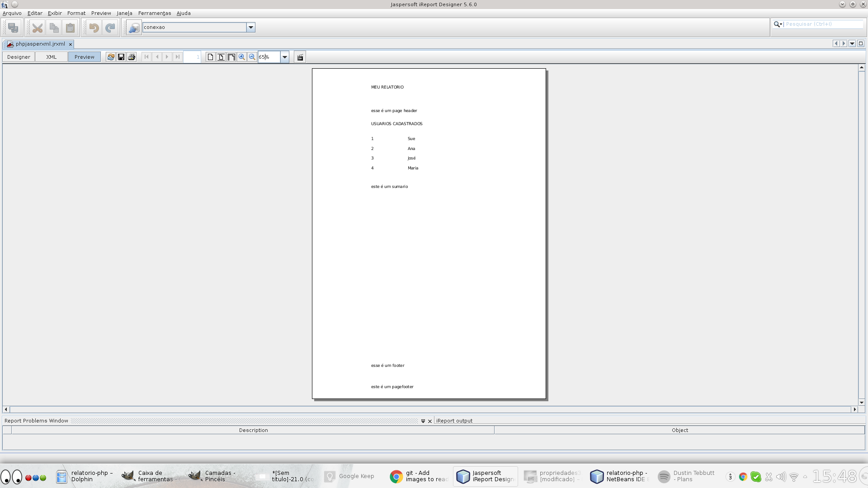
Task: Click the save report icon in toolbar
Action: coord(121,56)
